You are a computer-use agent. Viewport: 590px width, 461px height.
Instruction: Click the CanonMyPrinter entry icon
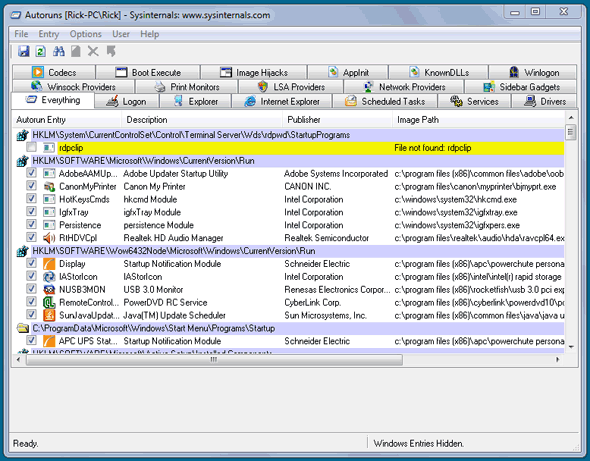49,187
